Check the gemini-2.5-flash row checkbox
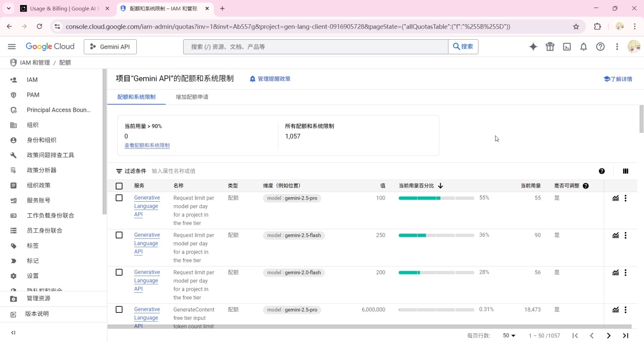 tap(119, 235)
